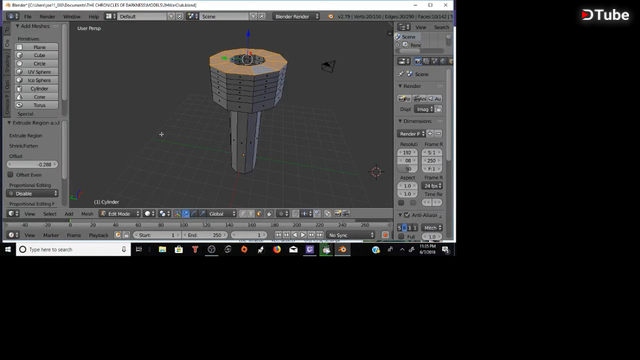Open the Help menu
Screen dimensions: 640x360
[x=93, y=17]
